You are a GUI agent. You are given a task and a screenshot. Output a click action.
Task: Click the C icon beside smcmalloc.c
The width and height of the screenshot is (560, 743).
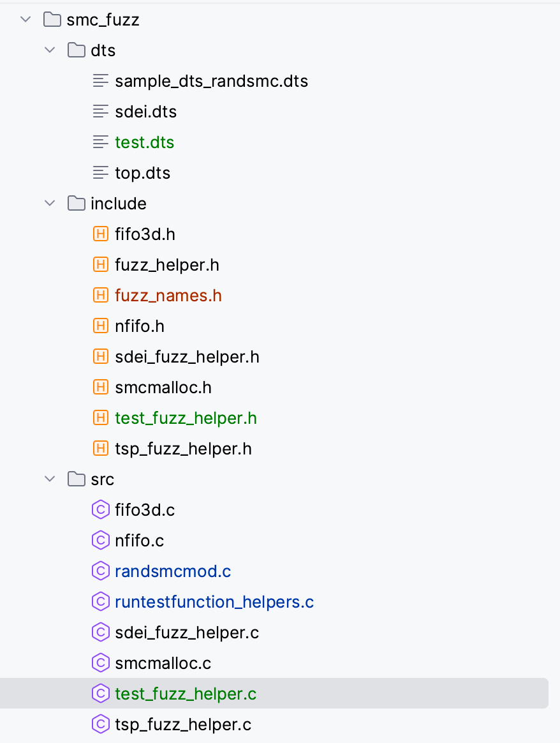coord(101,663)
